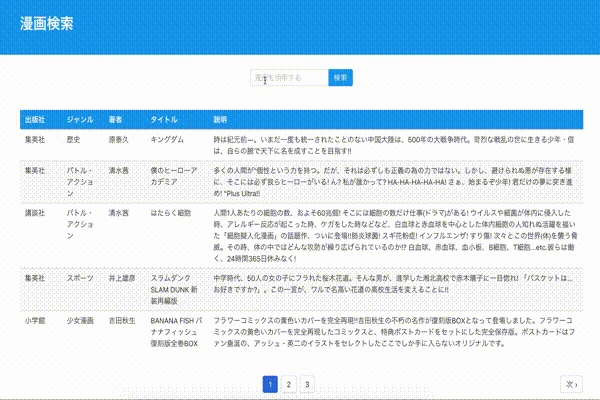
Task: Go to pagination page 3
Action: click(307, 384)
